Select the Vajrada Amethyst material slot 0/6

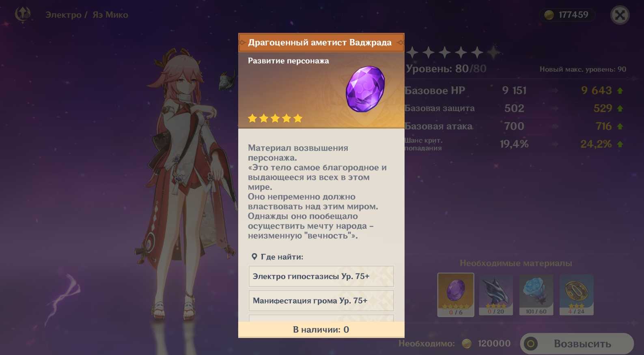456,295
